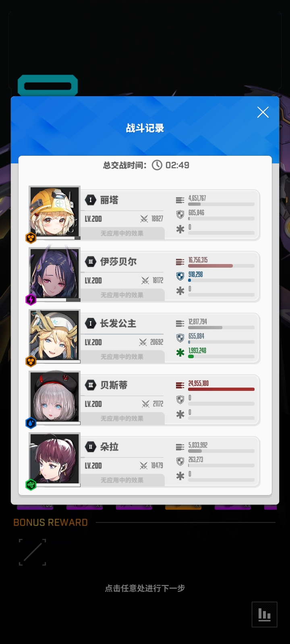
Task: Tap 点击任意处进行下一步 to continue
Action: [x=145, y=588]
